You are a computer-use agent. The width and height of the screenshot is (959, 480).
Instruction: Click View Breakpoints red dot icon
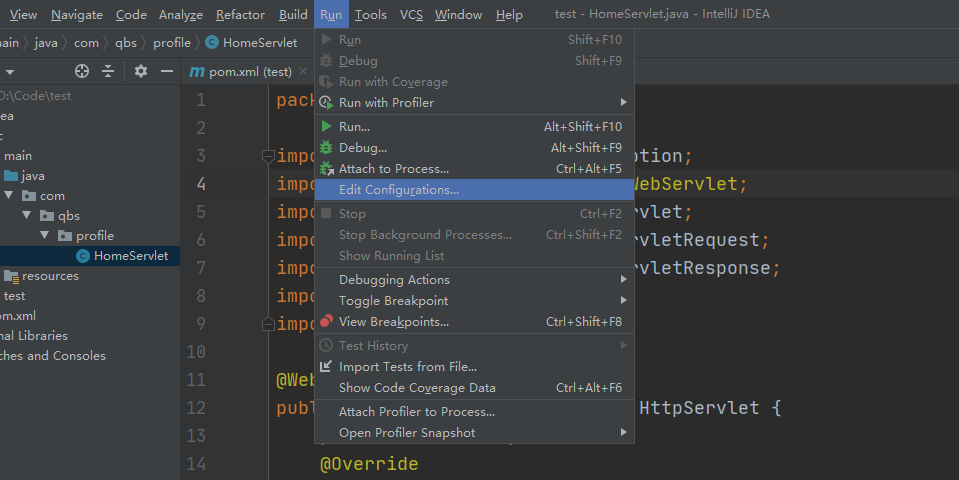(326, 322)
